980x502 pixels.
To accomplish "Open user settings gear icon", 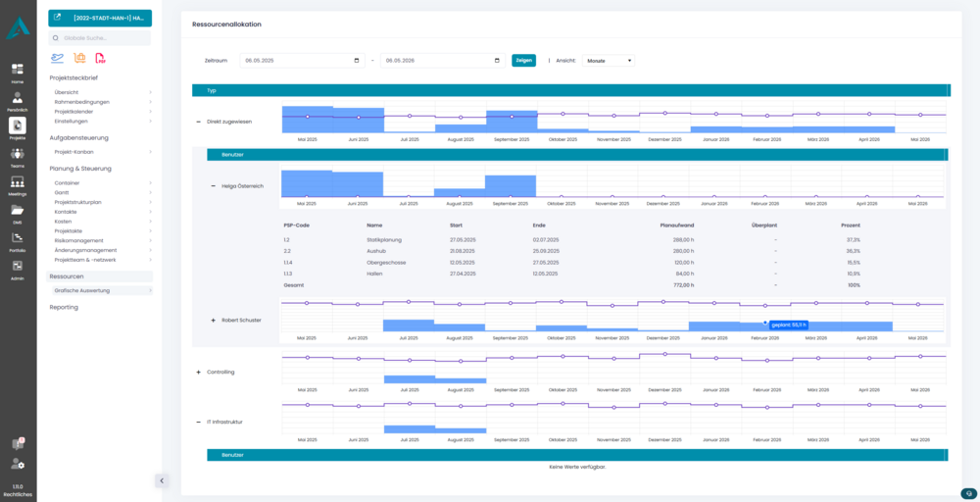I will pyautogui.click(x=18, y=464).
